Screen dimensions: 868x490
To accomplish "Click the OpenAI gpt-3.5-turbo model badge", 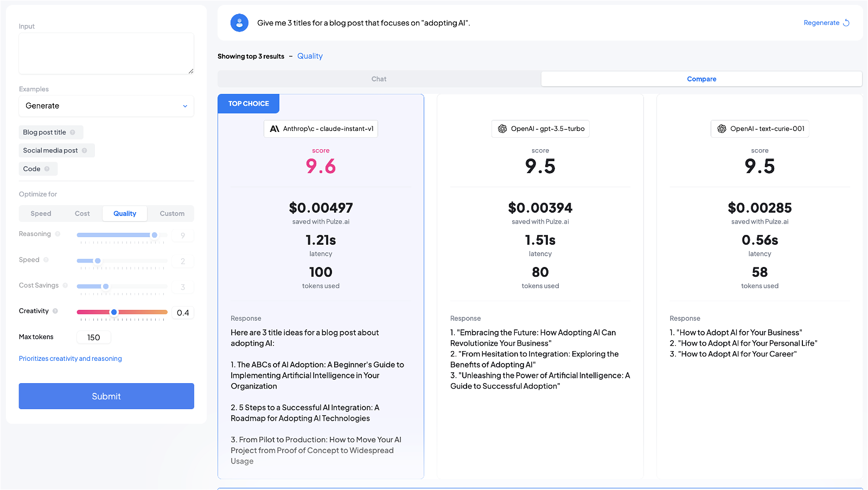I will (540, 129).
